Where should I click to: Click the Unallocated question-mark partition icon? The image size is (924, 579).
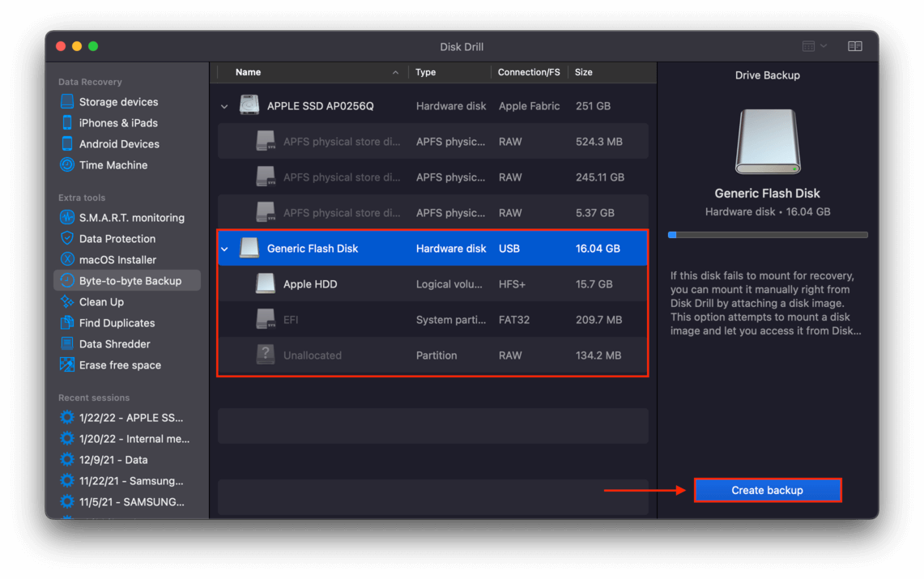click(x=265, y=355)
